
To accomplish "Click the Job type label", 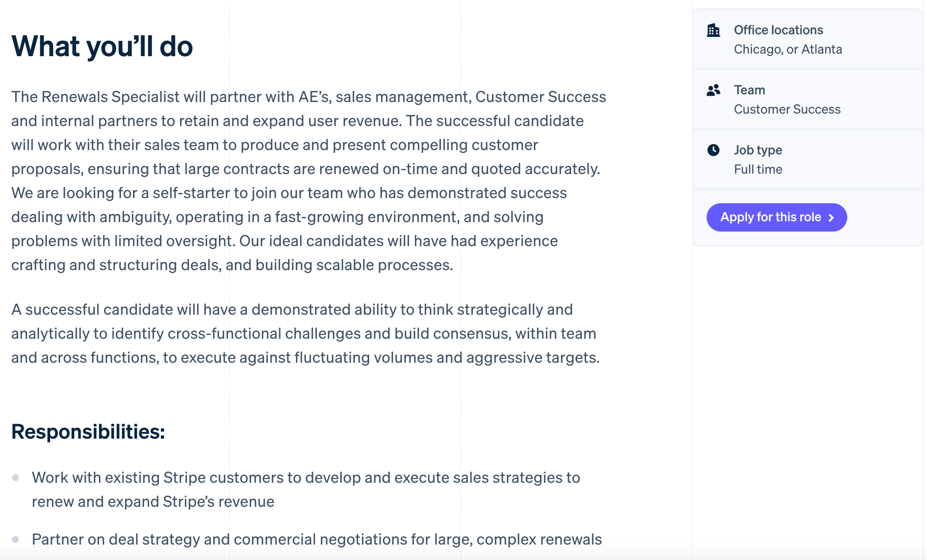I will point(758,150).
